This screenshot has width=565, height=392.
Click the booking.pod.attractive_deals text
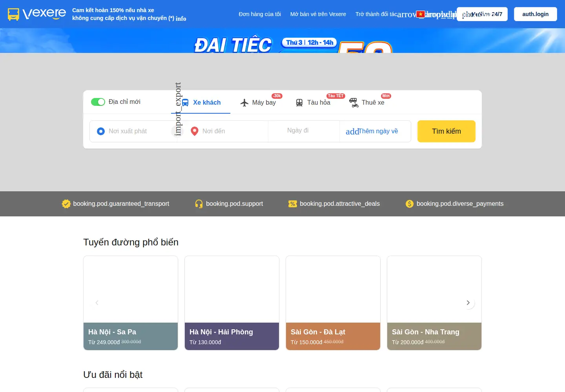[340, 204]
